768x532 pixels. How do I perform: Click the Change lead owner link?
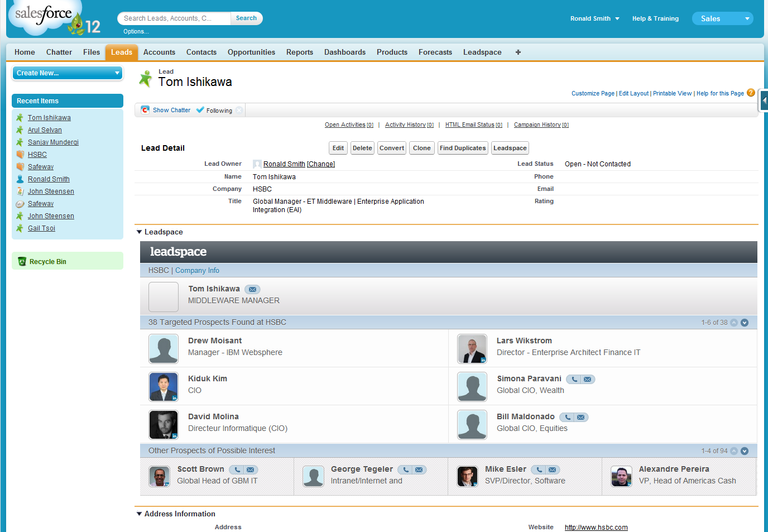(x=321, y=164)
